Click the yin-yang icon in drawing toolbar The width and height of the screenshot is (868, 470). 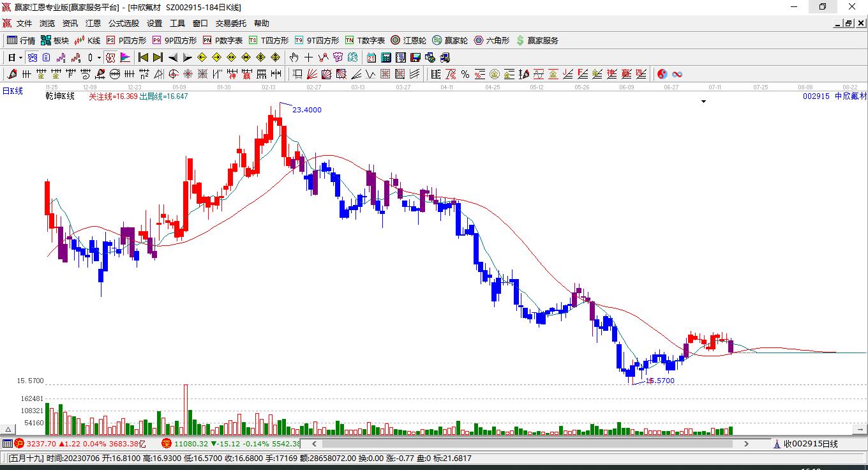662,74
